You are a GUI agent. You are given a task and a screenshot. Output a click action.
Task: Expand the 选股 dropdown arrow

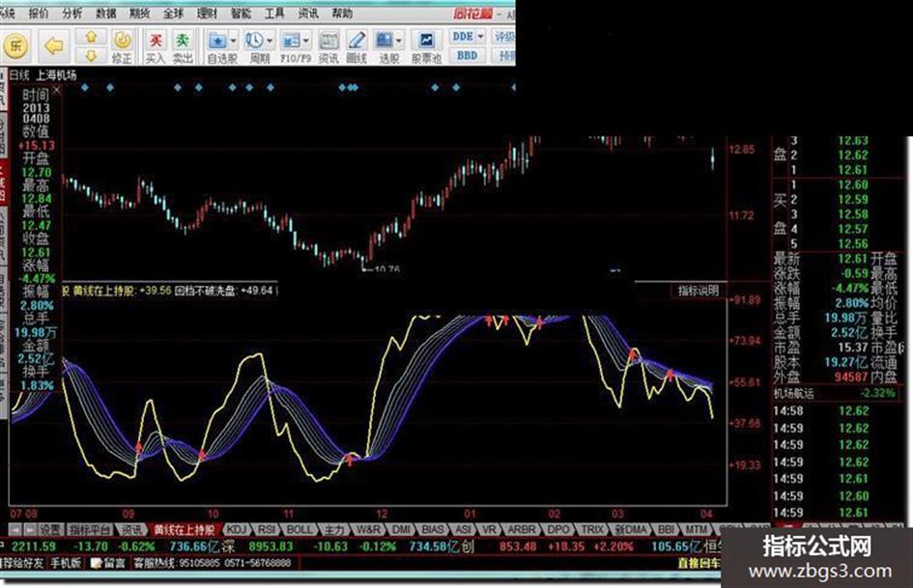pyautogui.click(x=399, y=41)
